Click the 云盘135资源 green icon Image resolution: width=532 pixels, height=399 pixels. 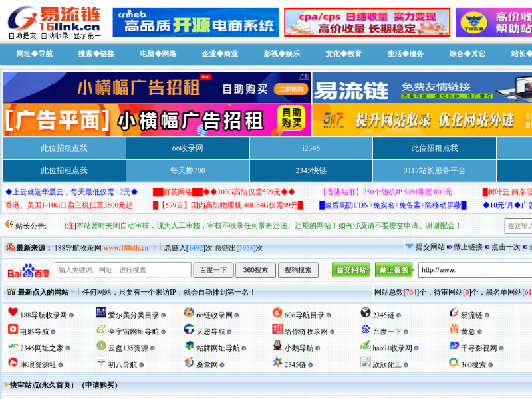101,346
